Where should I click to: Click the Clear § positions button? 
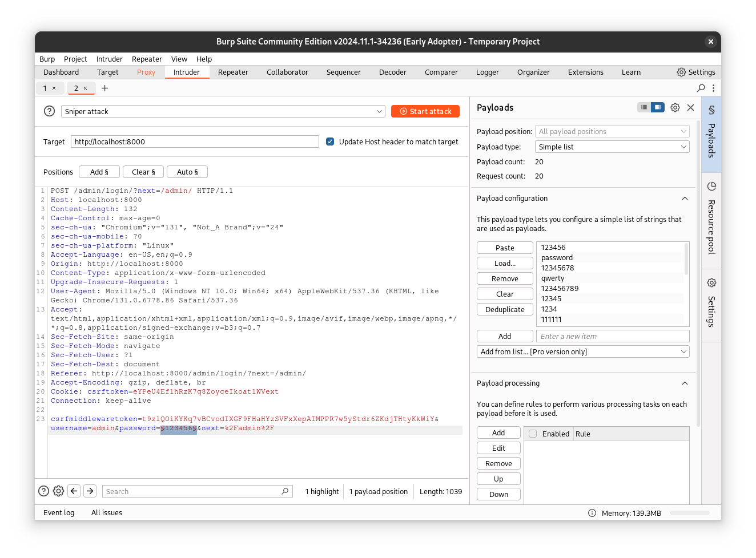click(143, 172)
